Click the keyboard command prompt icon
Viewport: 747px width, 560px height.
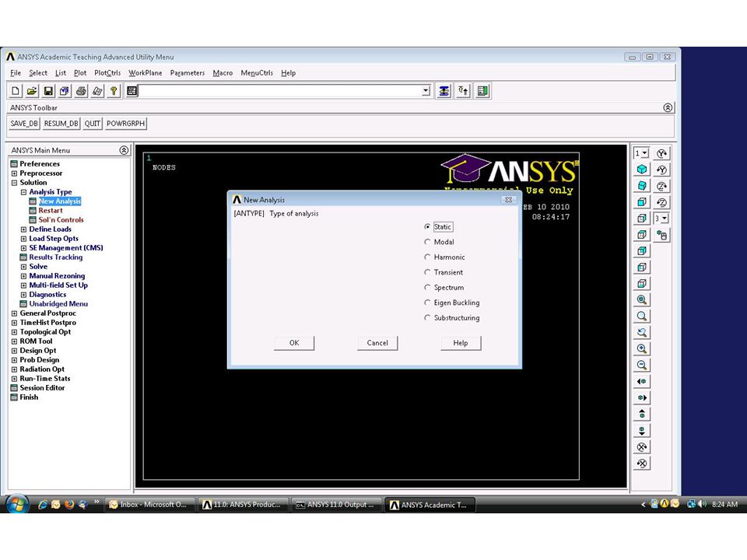132,91
